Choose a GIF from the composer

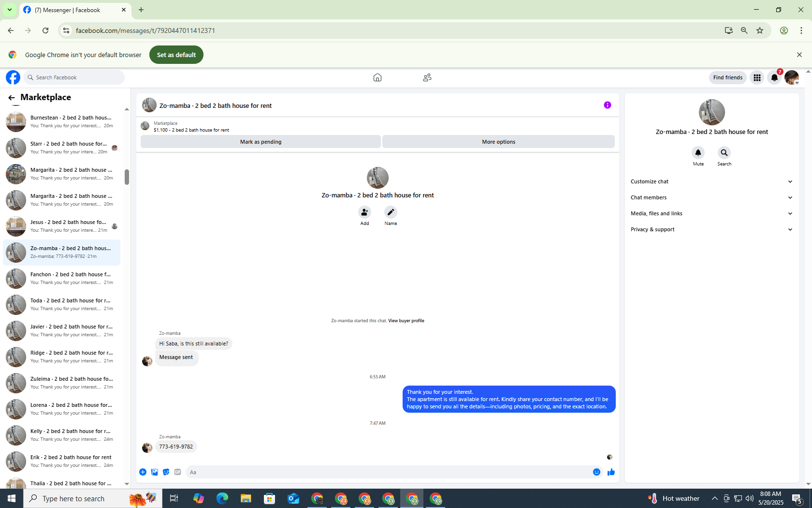click(178, 472)
